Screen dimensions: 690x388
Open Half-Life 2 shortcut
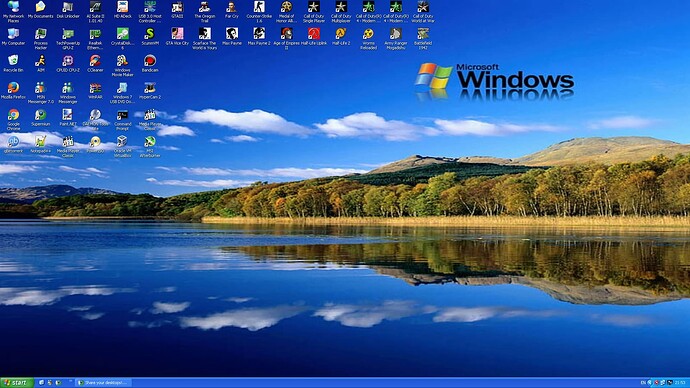[x=341, y=37]
